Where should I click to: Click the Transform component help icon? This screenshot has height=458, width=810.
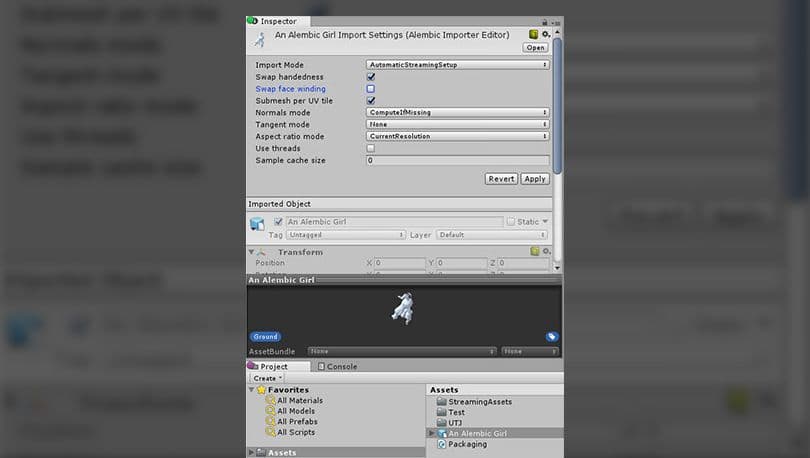(535, 252)
